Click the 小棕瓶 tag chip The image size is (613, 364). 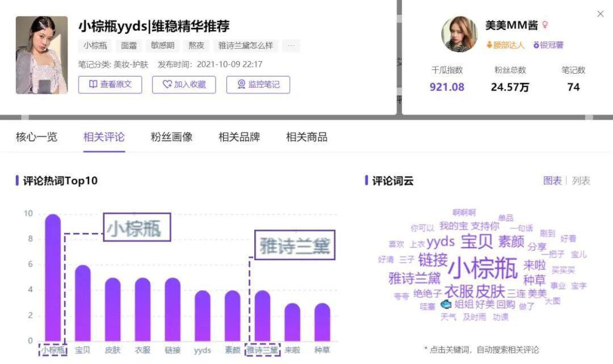pyautogui.click(x=95, y=46)
